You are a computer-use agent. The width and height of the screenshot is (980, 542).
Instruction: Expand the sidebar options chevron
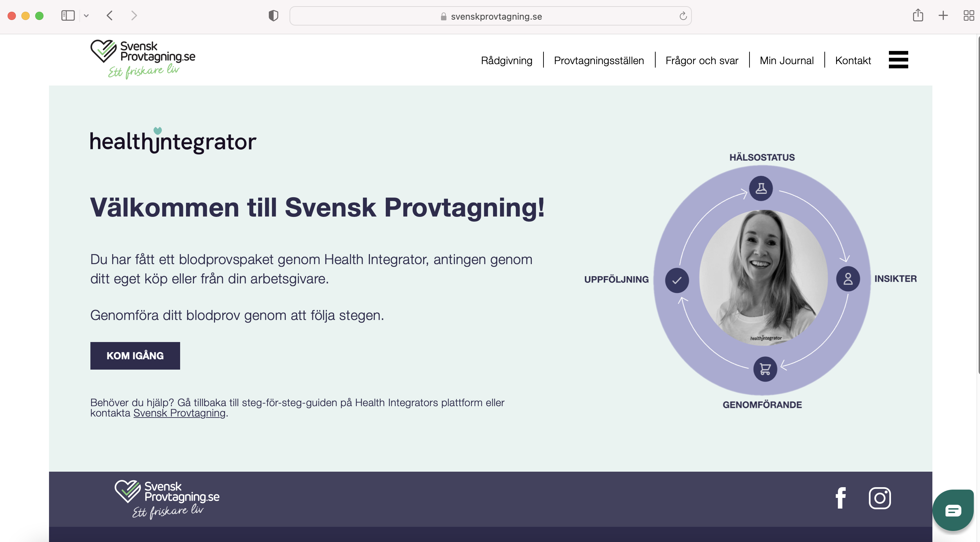pyautogui.click(x=86, y=16)
